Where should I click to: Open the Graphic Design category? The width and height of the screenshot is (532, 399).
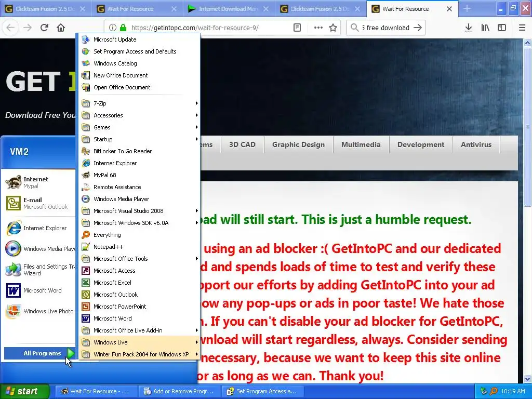coord(298,144)
